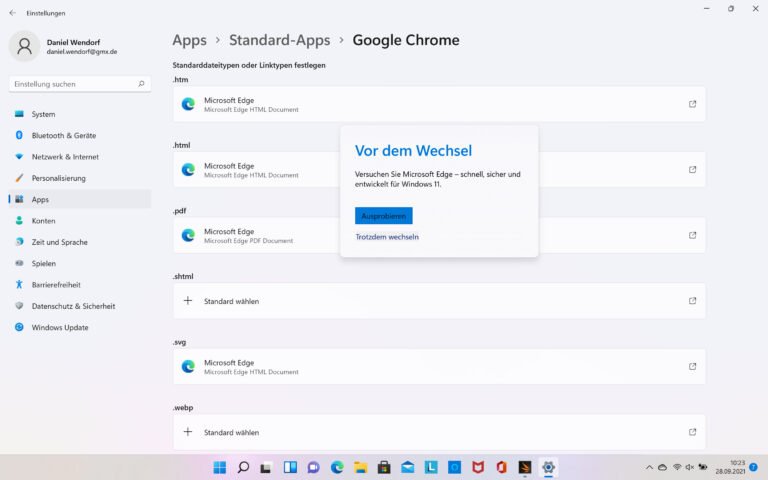Click 'Standard wählen' for .webp
768x480 pixels.
[439, 432]
